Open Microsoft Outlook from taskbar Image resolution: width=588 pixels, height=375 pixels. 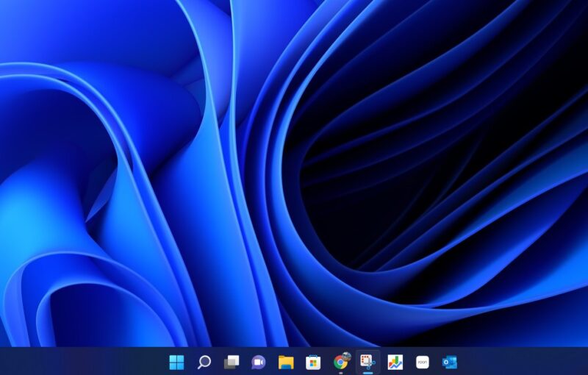(x=450, y=362)
